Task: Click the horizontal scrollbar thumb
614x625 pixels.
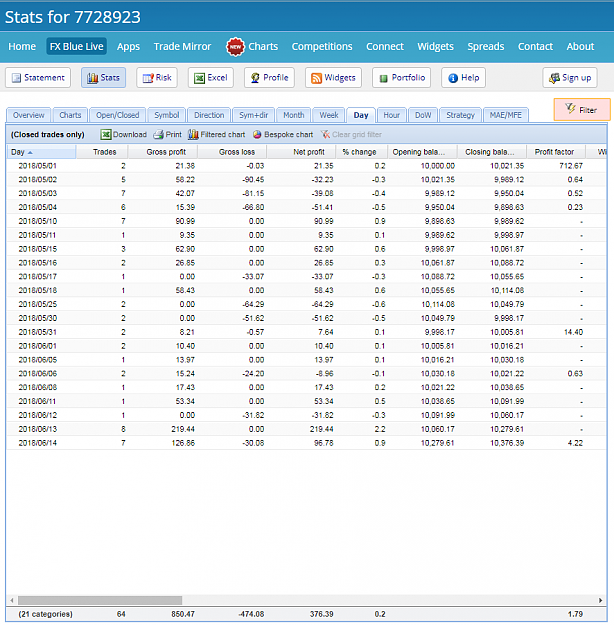Action: [x=100, y=600]
